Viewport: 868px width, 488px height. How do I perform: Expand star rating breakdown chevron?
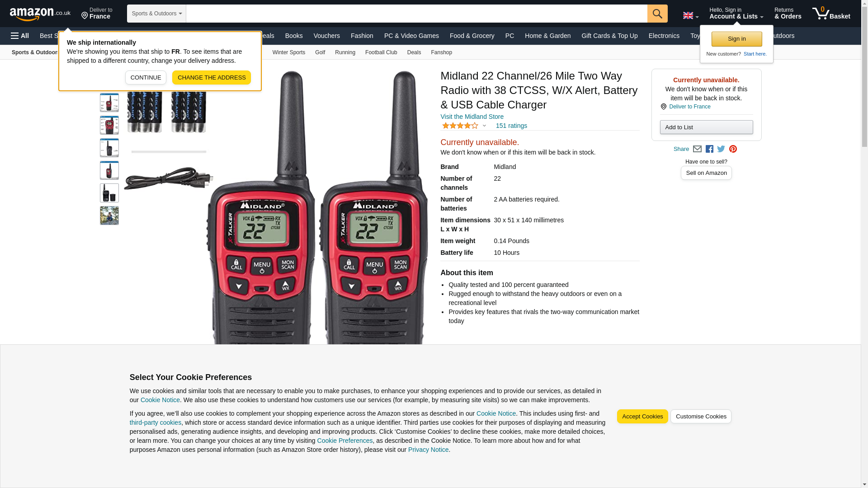point(484,126)
